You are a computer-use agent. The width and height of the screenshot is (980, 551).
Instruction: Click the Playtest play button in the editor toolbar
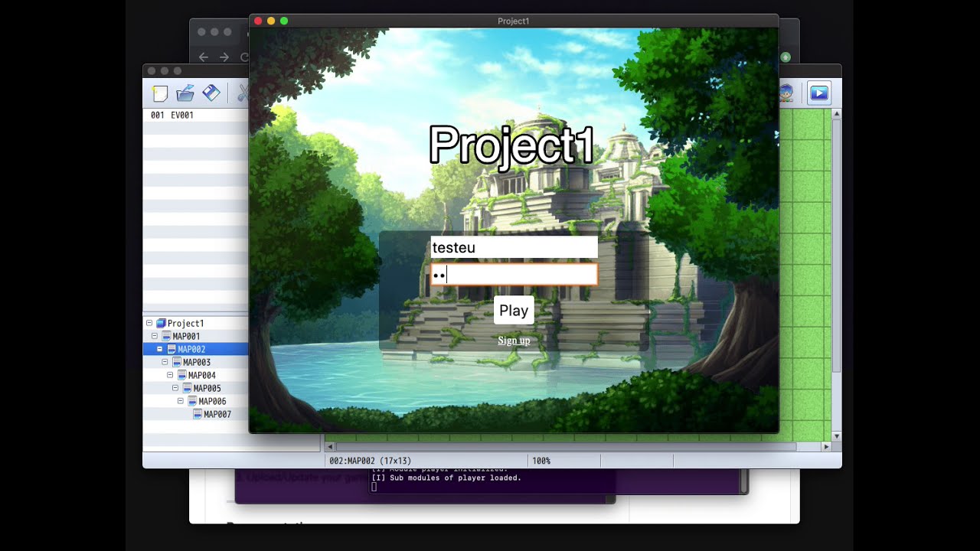pyautogui.click(x=818, y=93)
